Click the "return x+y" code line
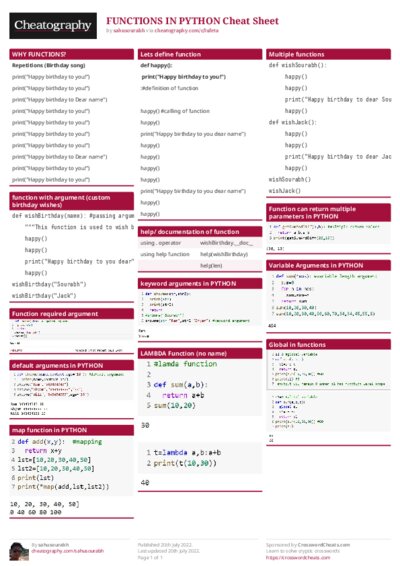 pos(43,451)
